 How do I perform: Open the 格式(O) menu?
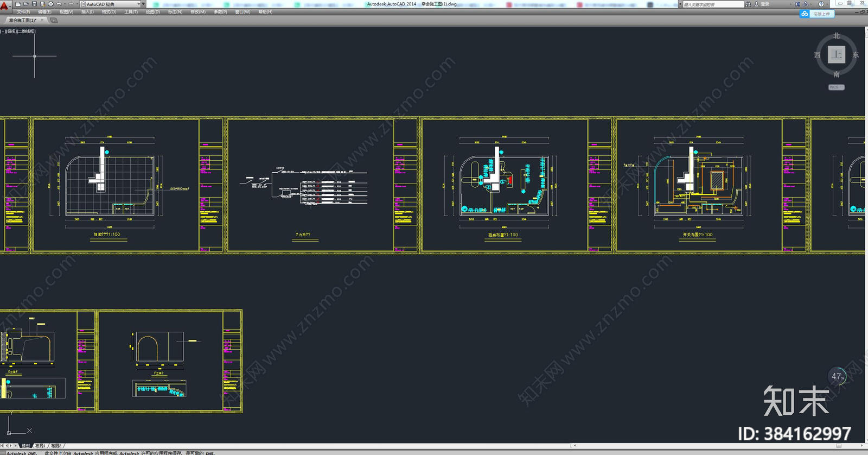tap(109, 12)
